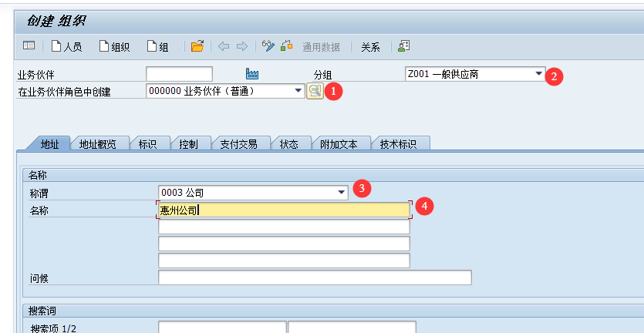Click the role detail magnifier icon

click(315, 91)
